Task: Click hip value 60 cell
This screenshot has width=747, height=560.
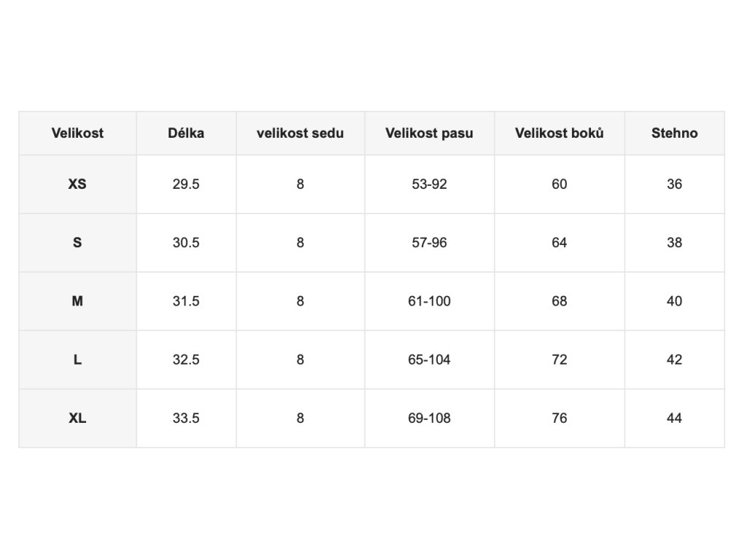Action: [559, 184]
